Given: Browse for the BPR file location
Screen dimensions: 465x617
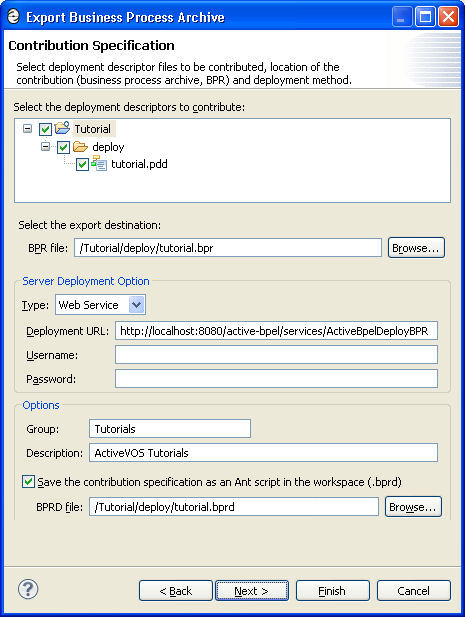Looking at the screenshot, I should pyautogui.click(x=416, y=248).
